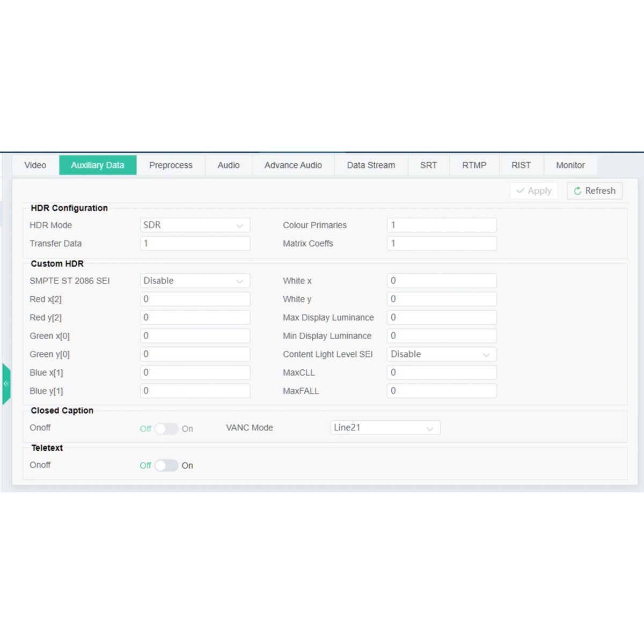The height and width of the screenshot is (644, 644).
Task: Select the SRT tab
Action: coord(428,165)
